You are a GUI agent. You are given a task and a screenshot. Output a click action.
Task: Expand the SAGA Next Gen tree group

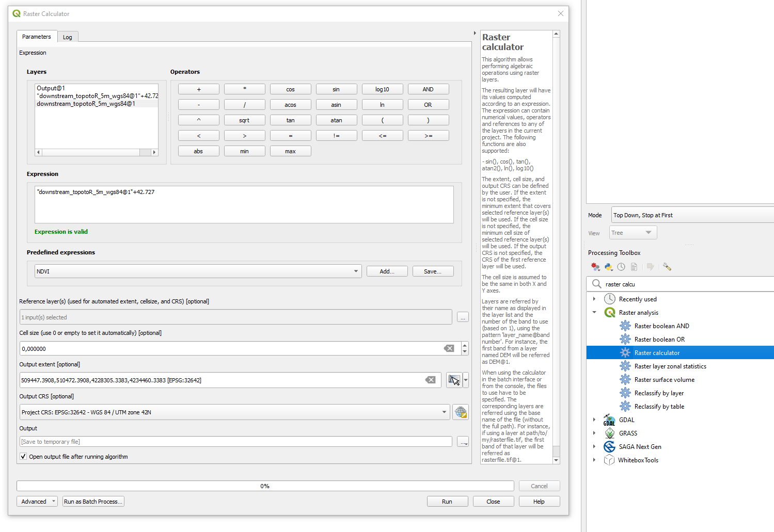tap(594, 446)
